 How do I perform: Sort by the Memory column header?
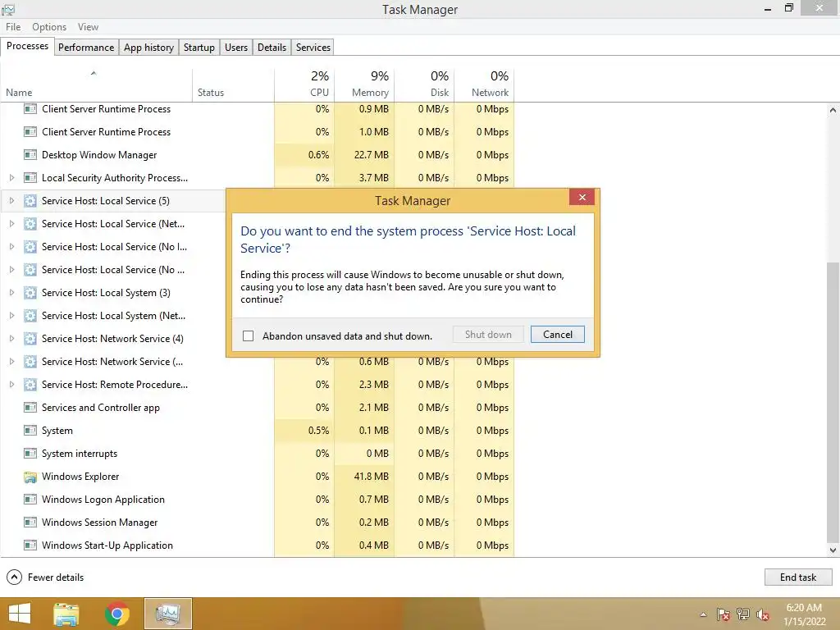(364, 84)
